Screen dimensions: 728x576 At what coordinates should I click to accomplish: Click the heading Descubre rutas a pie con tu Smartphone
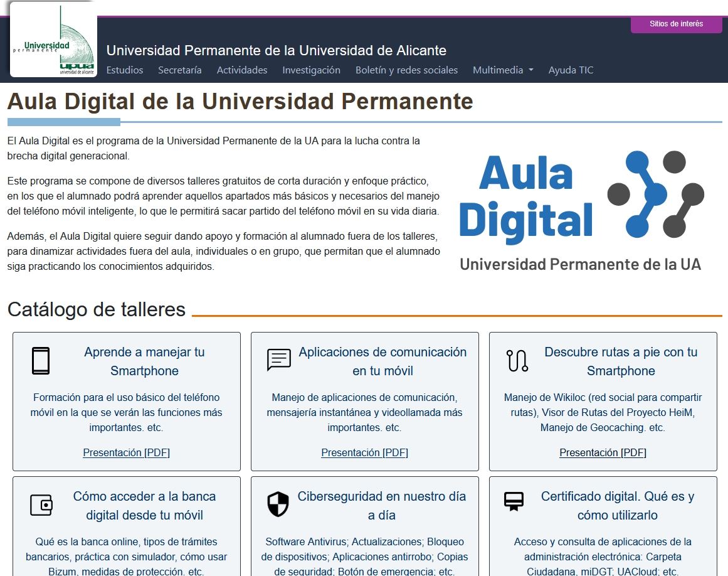(x=621, y=361)
